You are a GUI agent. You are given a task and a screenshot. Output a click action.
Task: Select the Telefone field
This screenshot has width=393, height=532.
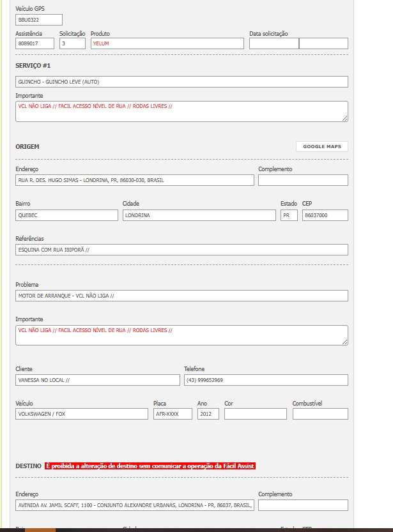coord(266,380)
